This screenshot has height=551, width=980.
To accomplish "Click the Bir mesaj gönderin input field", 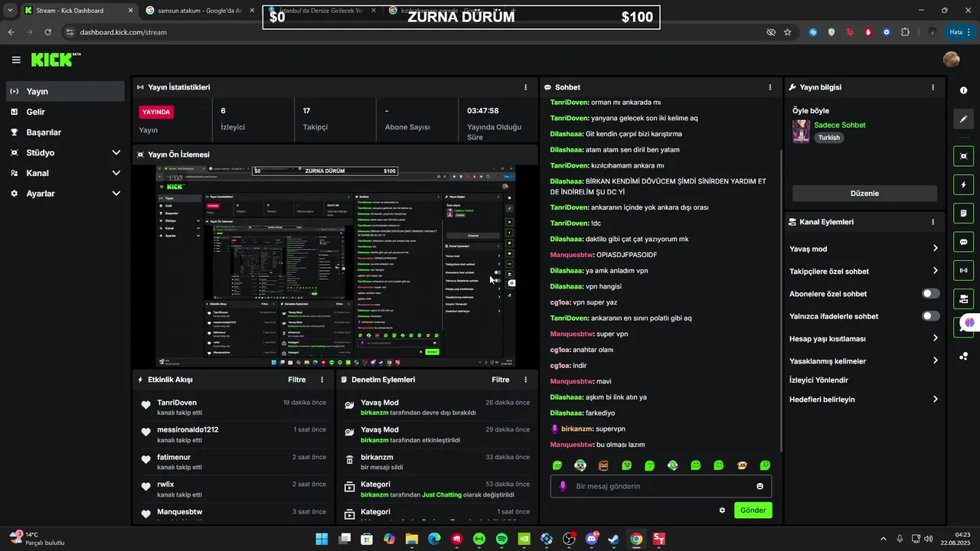I will pyautogui.click(x=661, y=486).
